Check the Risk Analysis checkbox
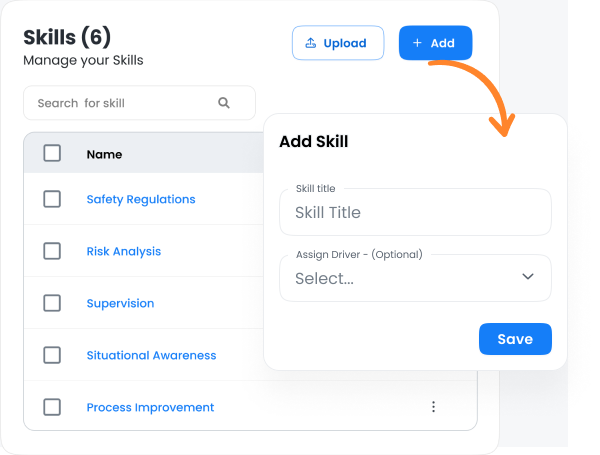This screenshot has width=600, height=455. click(52, 251)
